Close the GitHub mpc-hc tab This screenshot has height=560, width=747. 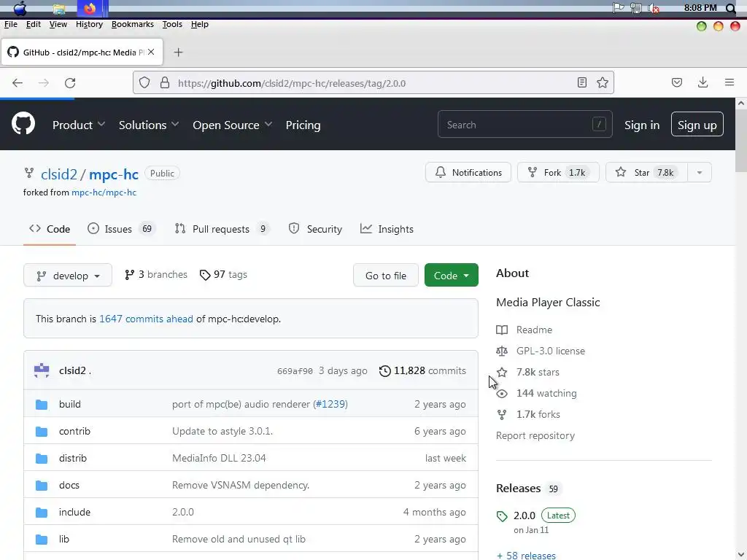tap(151, 52)
